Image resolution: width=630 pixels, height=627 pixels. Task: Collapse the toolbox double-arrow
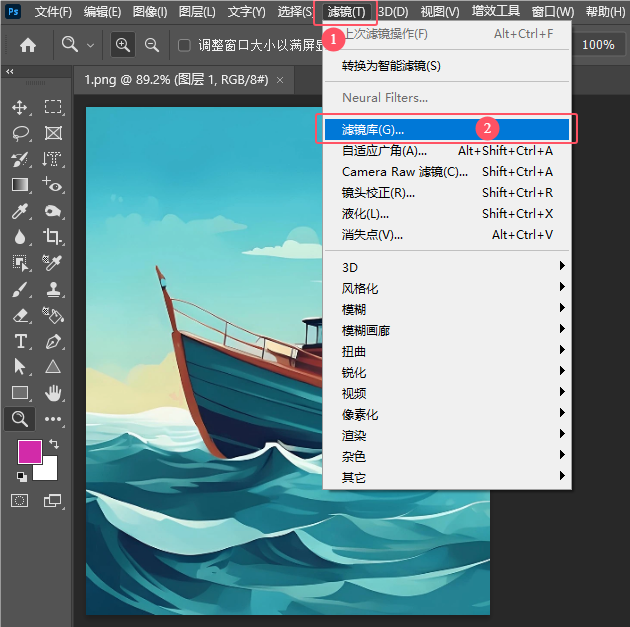pyautogui.click(x=10, y=71)
